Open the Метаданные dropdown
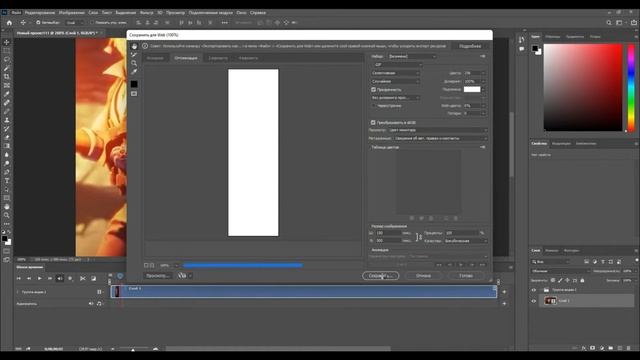 click(440, 138)
